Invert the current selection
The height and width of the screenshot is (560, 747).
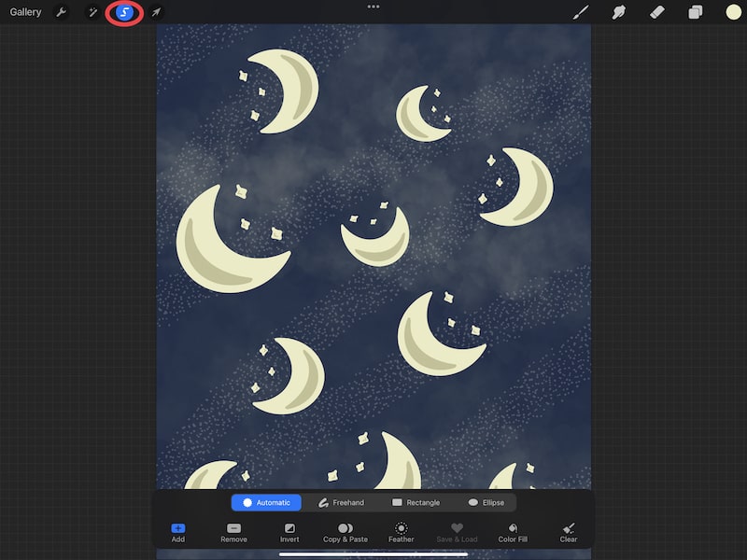(289, 532)
